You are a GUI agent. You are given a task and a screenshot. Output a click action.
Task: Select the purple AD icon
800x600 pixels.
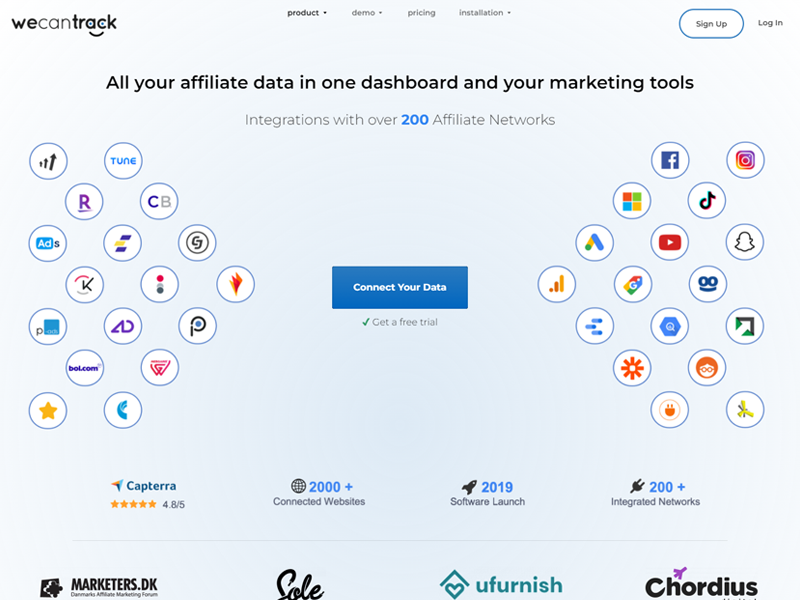(x=122, y=326)
